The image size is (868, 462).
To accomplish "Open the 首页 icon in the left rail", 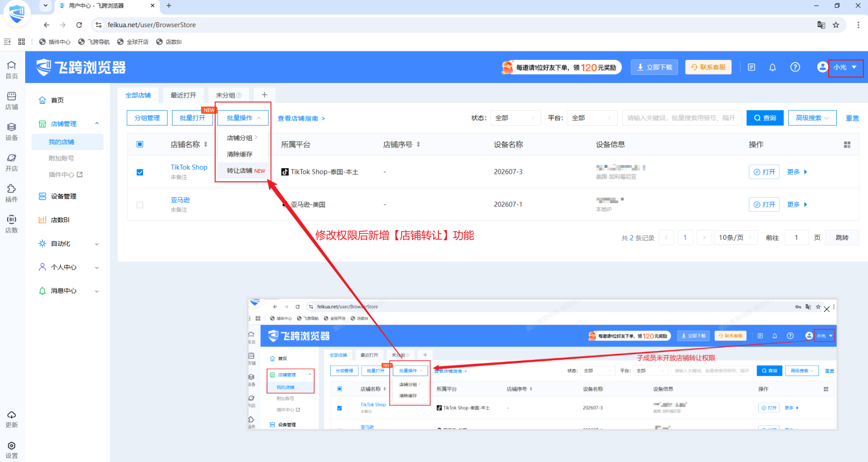I will click(x=12, y=70).
